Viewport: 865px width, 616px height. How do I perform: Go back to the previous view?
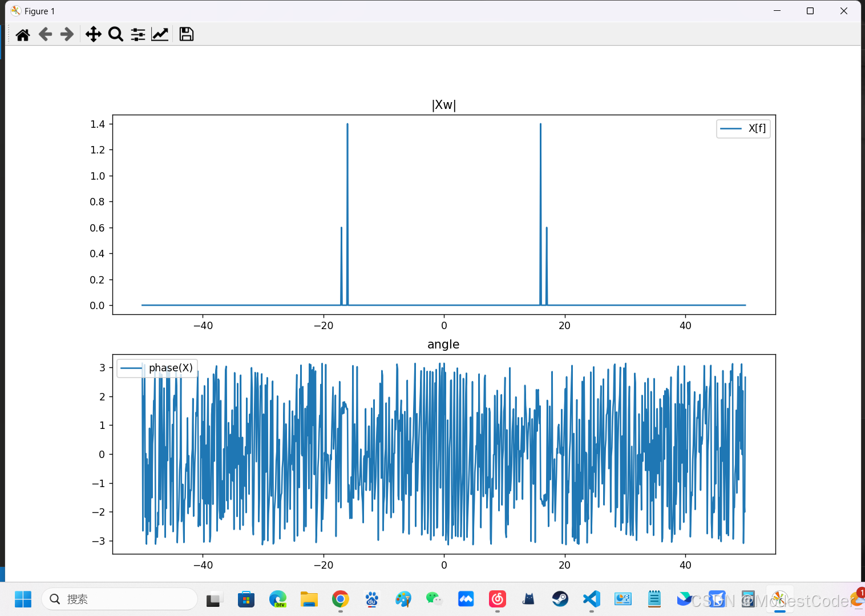(x=45, y=35)
